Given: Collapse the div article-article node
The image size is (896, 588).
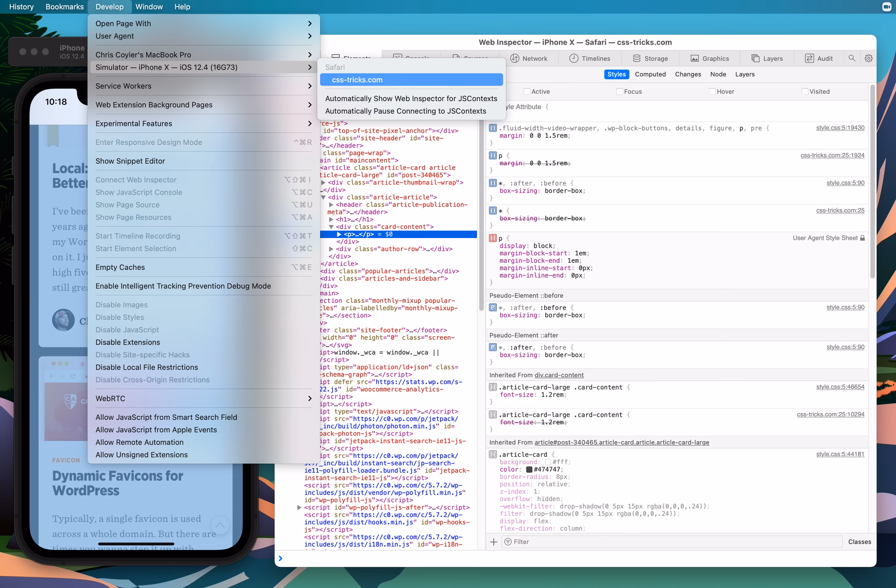Looking at the screenshot, I should coord(324,197).
